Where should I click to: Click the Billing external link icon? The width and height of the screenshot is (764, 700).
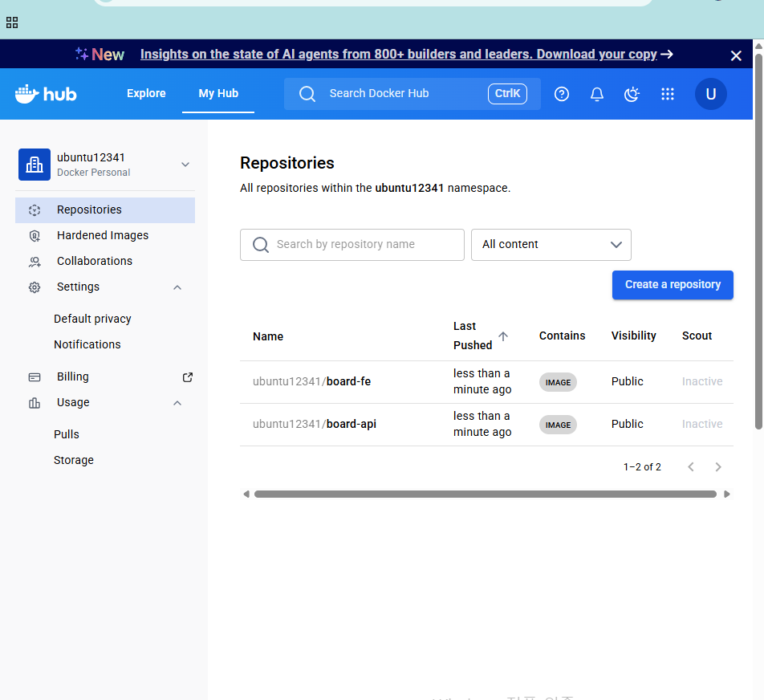coord(188,376)
